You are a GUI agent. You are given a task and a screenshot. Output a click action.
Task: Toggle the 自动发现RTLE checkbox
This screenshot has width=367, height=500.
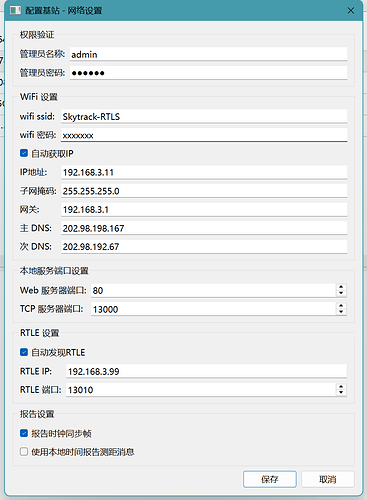point(24,352)
